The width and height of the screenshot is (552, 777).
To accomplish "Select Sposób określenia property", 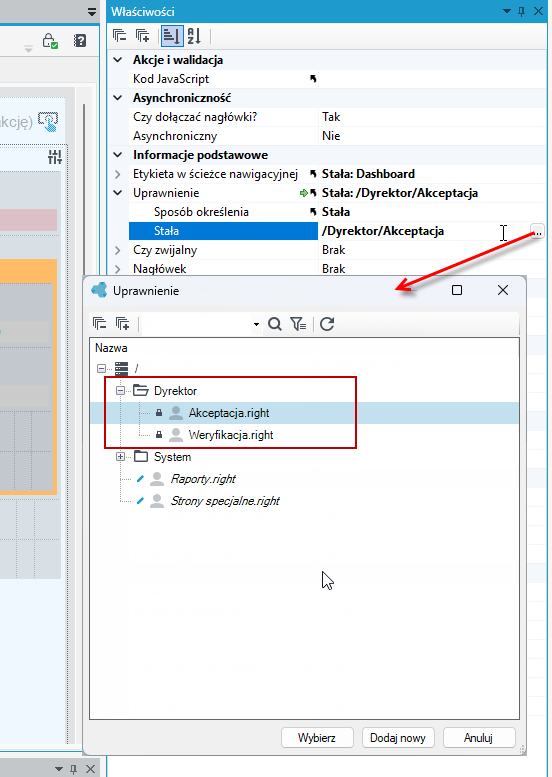I will click(201, 212).
